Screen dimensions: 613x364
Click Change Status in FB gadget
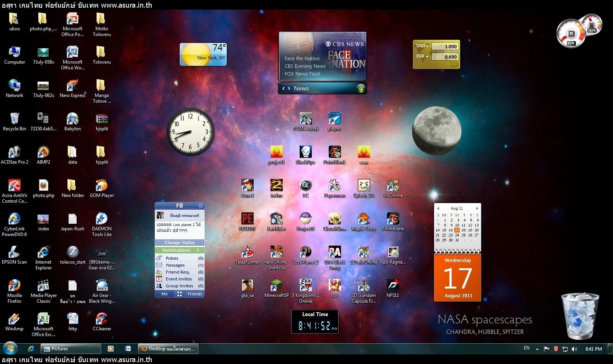pos(180,243)
